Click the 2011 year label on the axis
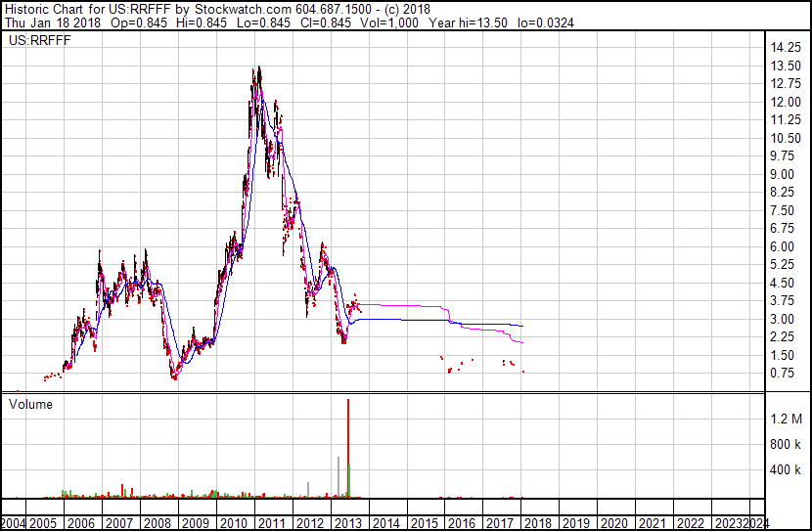The image size is (812, 531). (271, 523)
